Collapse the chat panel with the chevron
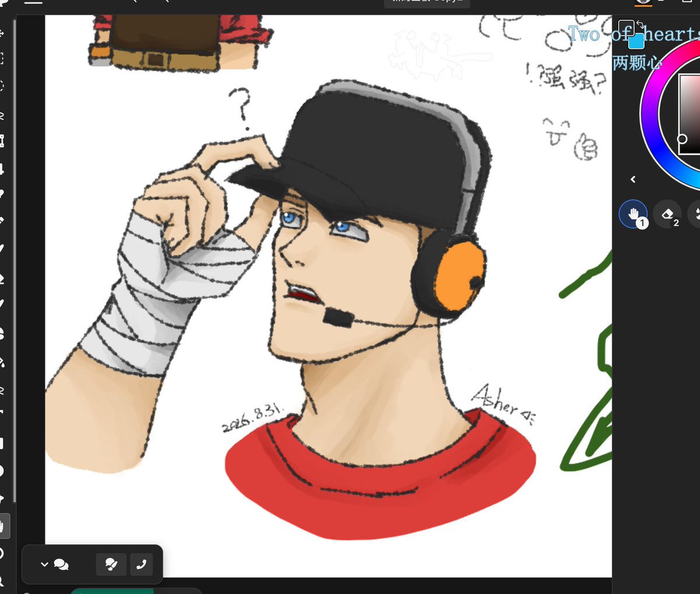Viewport: 700px width, 594px height. pos(44,564)
